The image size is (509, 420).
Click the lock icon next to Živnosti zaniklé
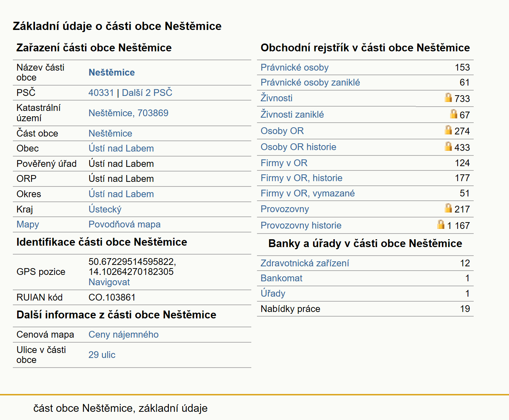[453, 114]
